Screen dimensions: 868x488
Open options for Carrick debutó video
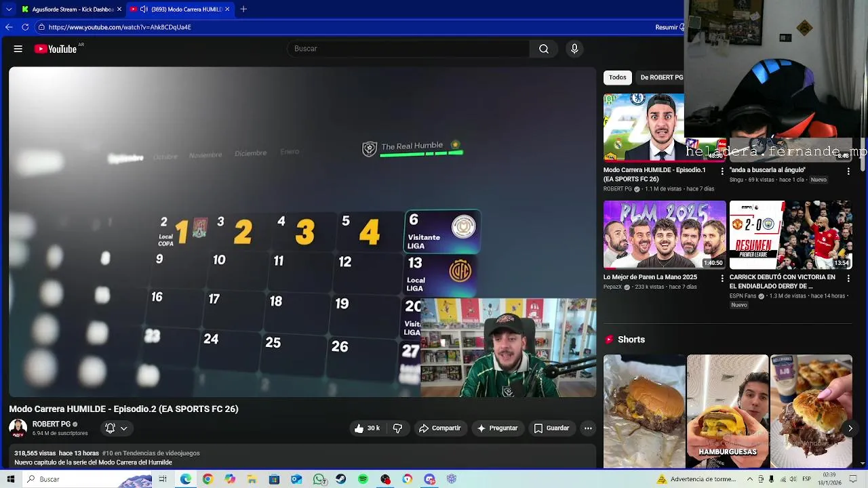click(x=848, y=279)
